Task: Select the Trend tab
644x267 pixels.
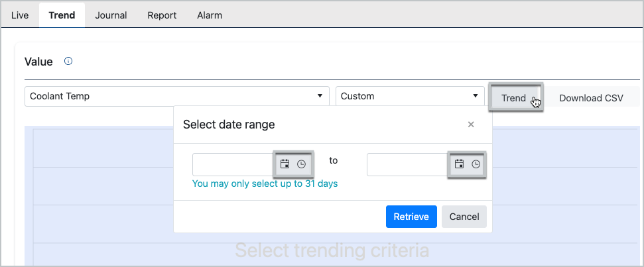Action: [62, 15]
